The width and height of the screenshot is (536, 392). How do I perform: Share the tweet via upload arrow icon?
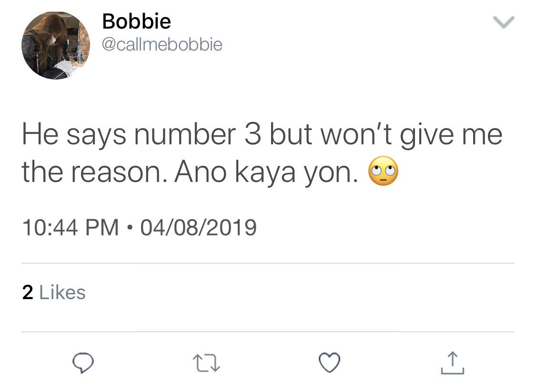click(453, 362)
